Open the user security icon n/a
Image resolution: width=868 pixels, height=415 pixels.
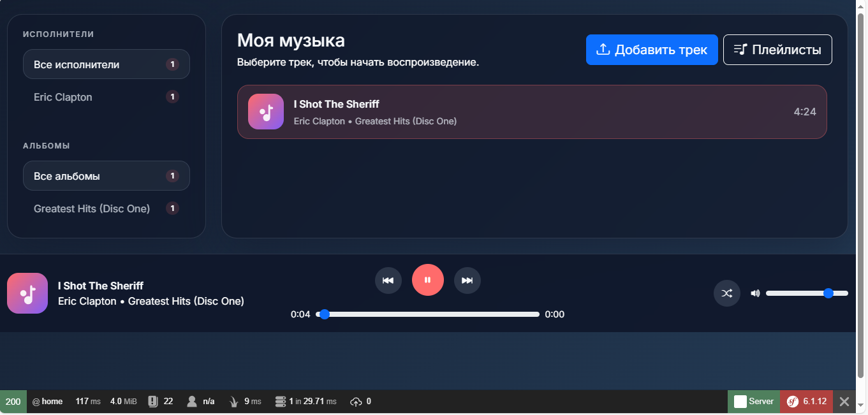pyautogui.click(x=201, y=402)
